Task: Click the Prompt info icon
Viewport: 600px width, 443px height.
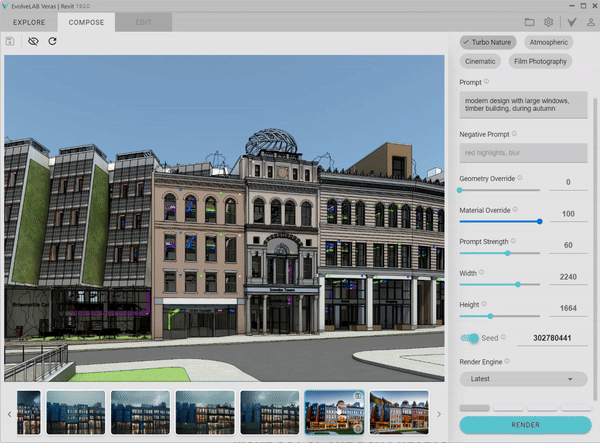Action: coord(486,81)
